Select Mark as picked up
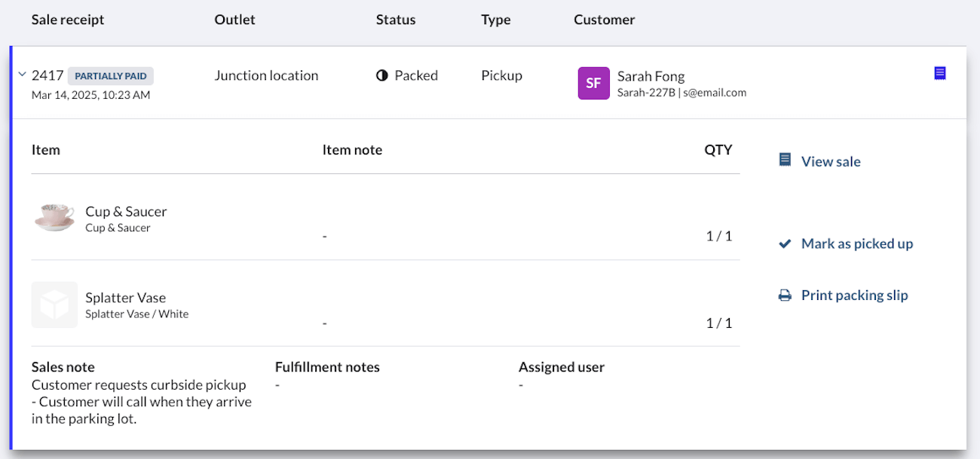Viewport: 980px width, 459px height. [x=856, y=243]
